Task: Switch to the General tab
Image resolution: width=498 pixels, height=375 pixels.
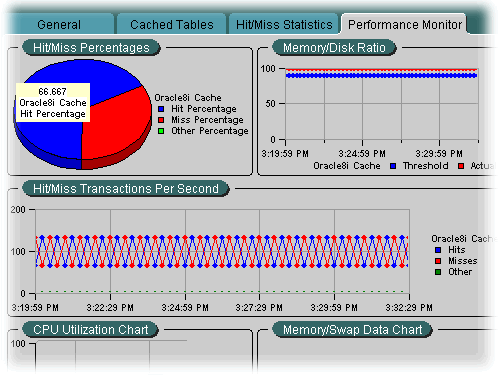Action: click(x=59, y=24)
